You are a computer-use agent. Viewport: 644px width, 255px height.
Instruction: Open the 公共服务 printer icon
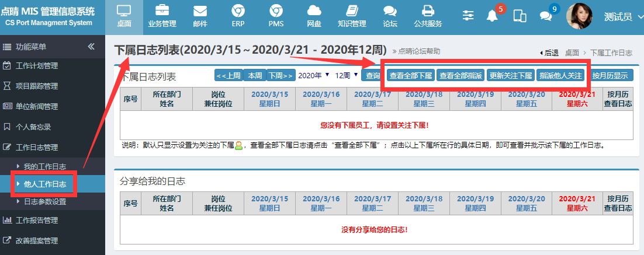(x=428, y=11)
